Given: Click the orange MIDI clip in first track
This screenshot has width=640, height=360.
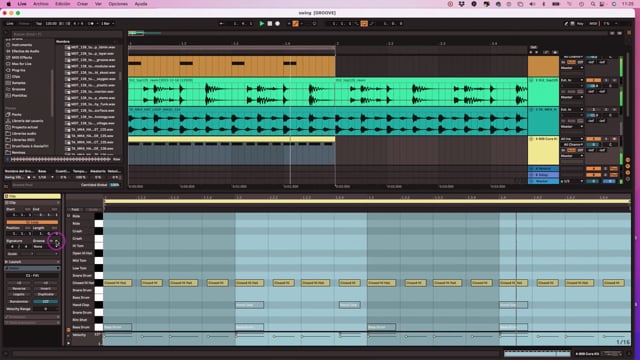Looking at the screenshot, I should [231, 66].
